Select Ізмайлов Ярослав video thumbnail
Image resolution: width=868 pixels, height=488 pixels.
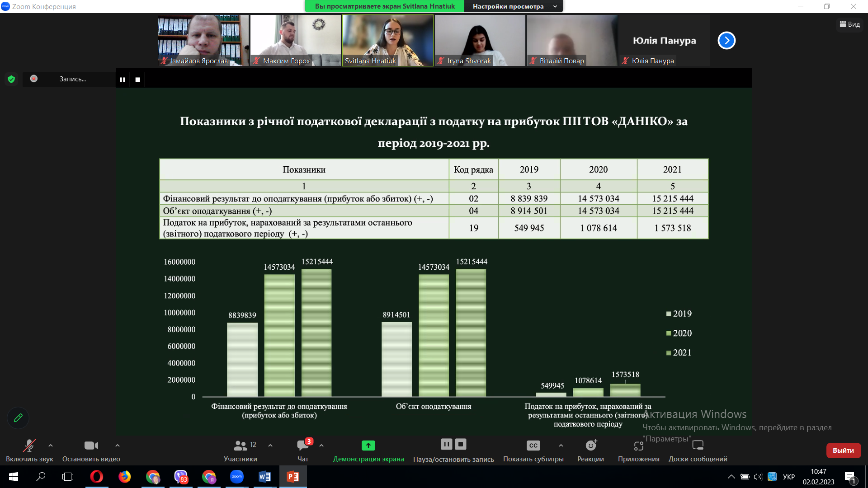pyautogui.click(x=203, y=41)
